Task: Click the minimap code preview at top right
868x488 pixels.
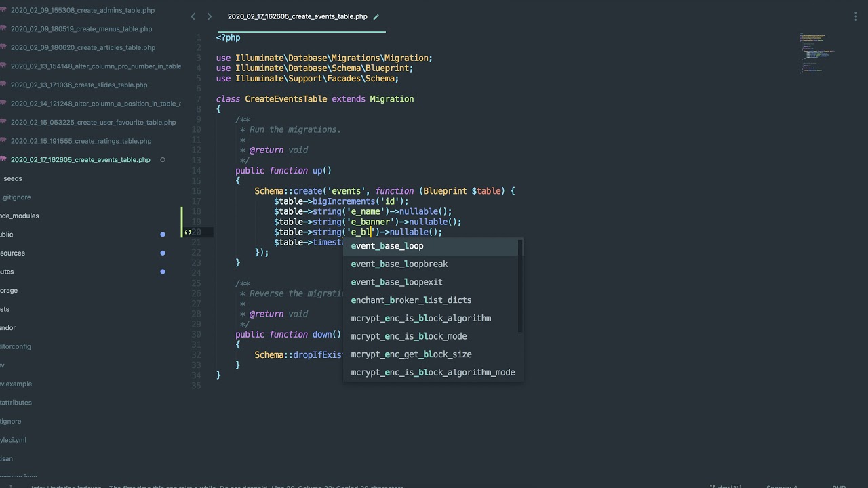Action: tap(818, 52)
